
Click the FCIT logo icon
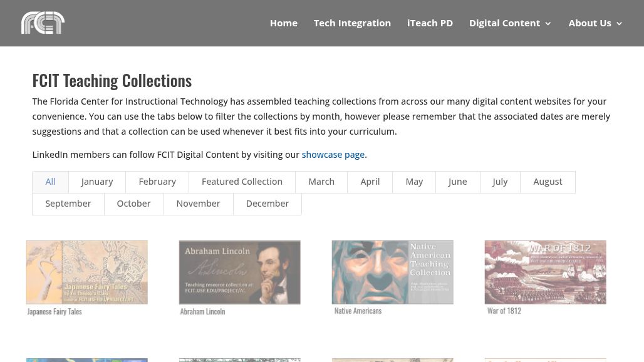click(43, 23)
